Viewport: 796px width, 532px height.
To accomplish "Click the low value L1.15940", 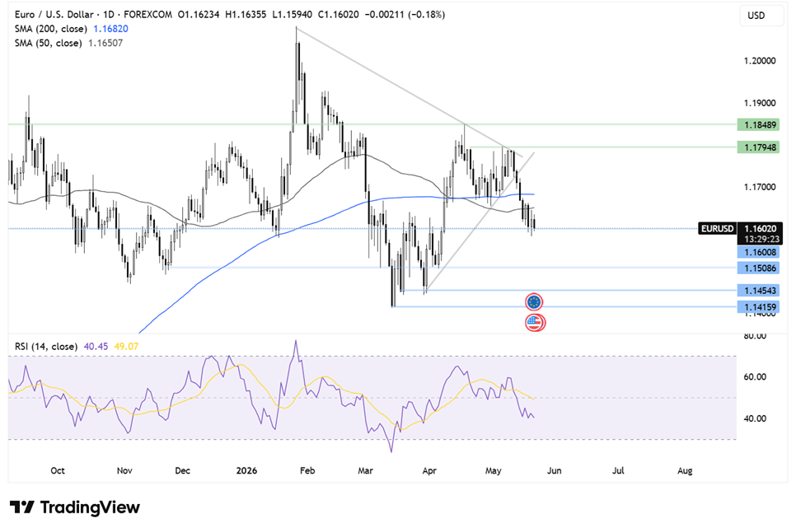I will 292,14.
